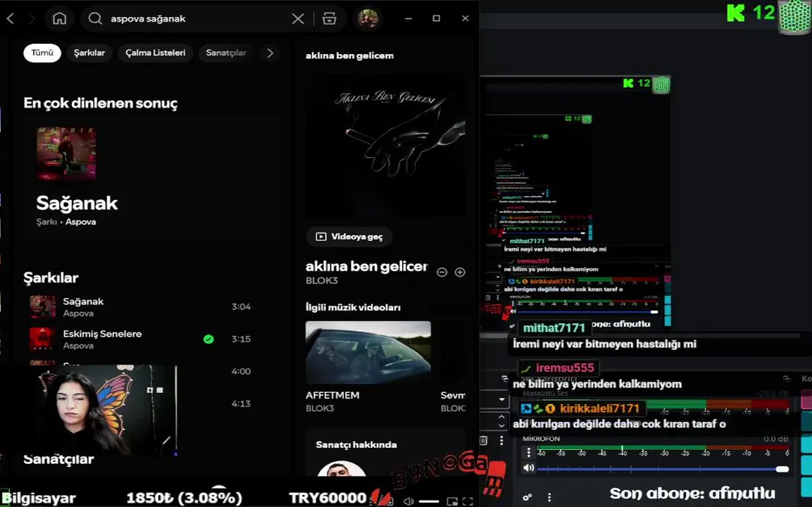
Task: Open the profile avatar menu
Action: [x=369, y=18]
